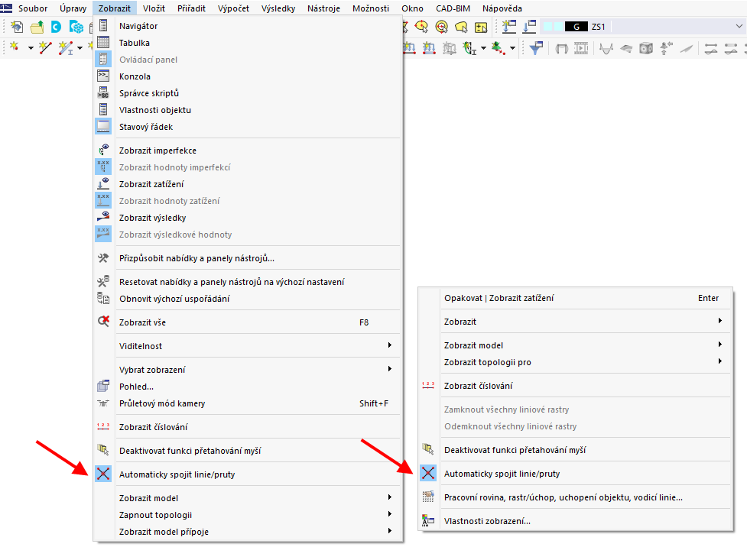Click the Správce skriptů script icon
The height and width of the screenshot is (560, 747).
[103, 93]
